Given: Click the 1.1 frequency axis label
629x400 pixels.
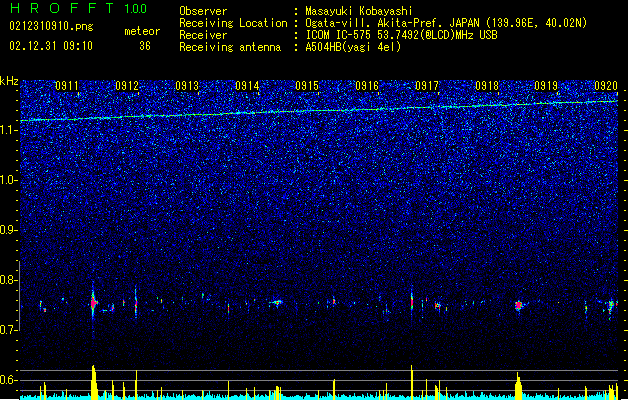Looking at the screenshot, I should tap(9, 130).
